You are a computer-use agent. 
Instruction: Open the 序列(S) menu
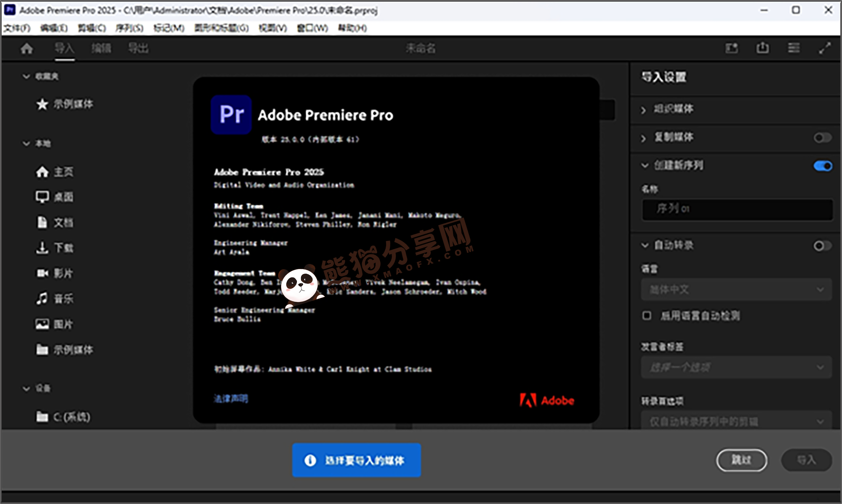[x=129, y=28]
